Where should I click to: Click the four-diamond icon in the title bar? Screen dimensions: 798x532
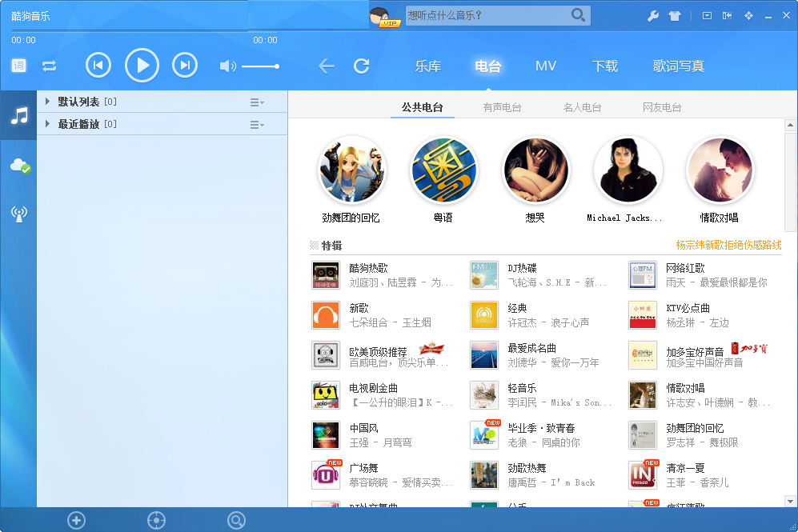pos(748,16)
